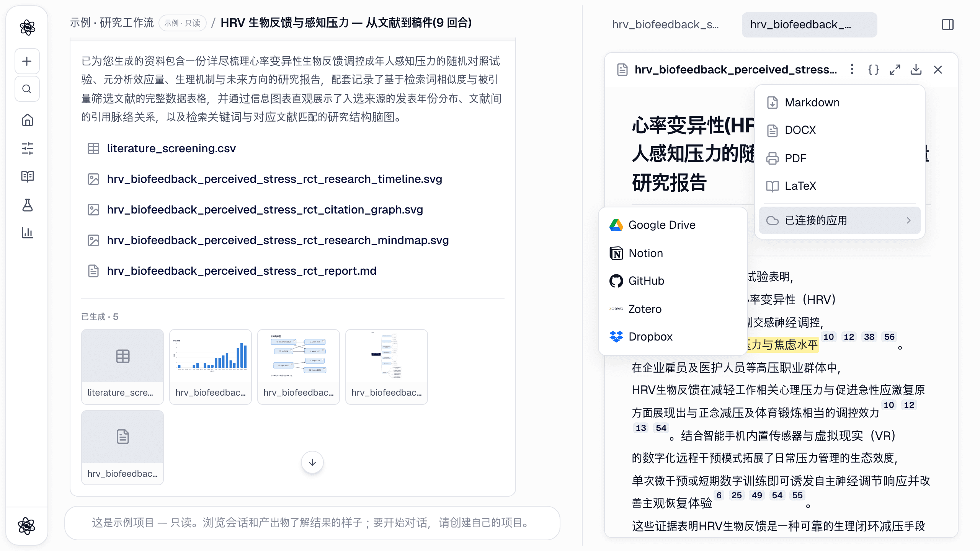Screen dimensions: 980x551
Task: Export the report as LaTeX
Action: [x=840, y=186]
